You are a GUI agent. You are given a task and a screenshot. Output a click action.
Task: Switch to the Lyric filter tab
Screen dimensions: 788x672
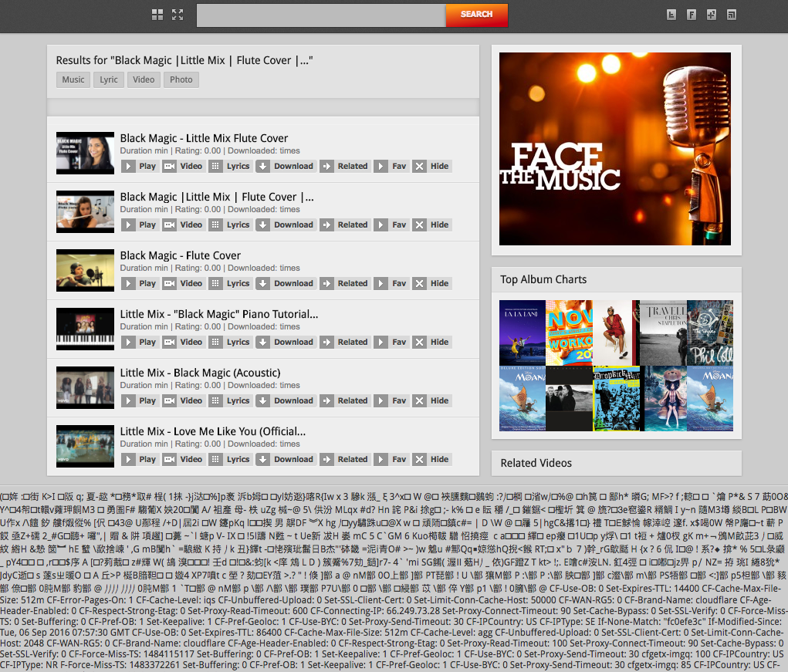coord(109,79)
